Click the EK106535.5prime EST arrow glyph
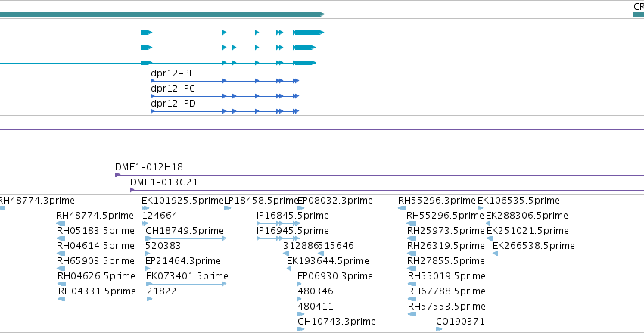Screen dimensions: 644x333 click(x=480, y=208)
